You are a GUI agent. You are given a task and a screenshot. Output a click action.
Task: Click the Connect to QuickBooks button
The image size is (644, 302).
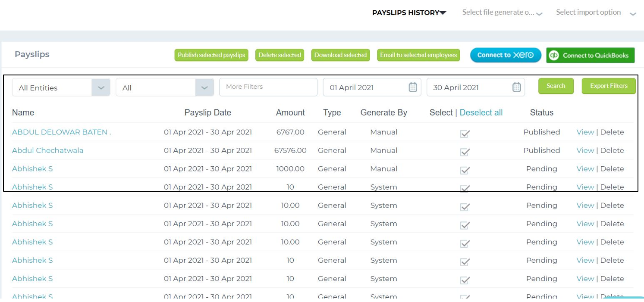[591, 55]
